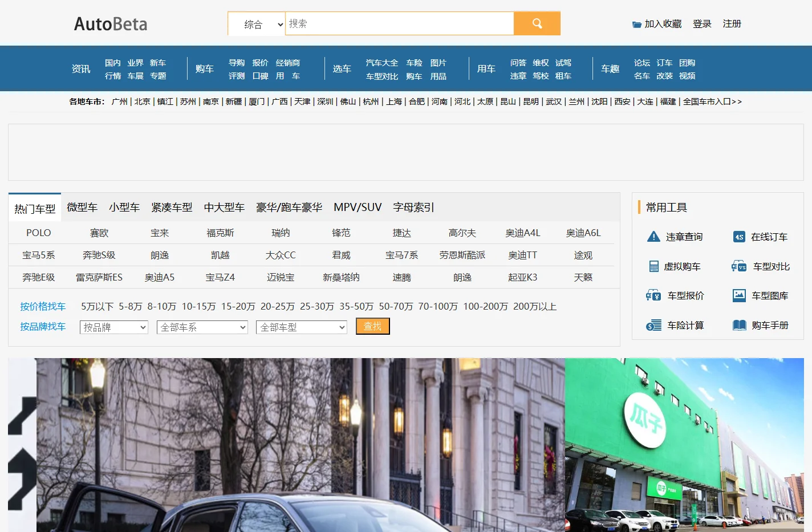Open the 雷克萨斯ES car model

click(x=99, y=277)
